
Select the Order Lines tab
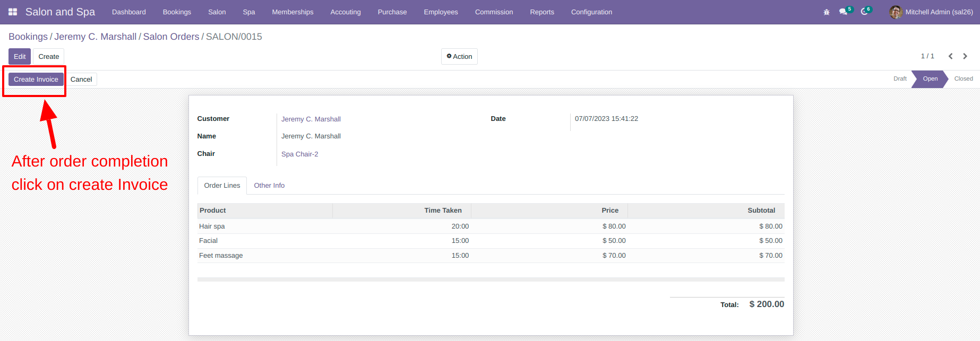[x=222, y=185]
